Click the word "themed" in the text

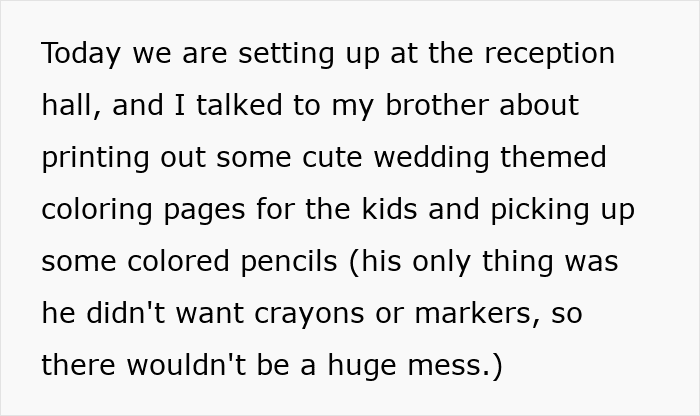tap(556, 158)
